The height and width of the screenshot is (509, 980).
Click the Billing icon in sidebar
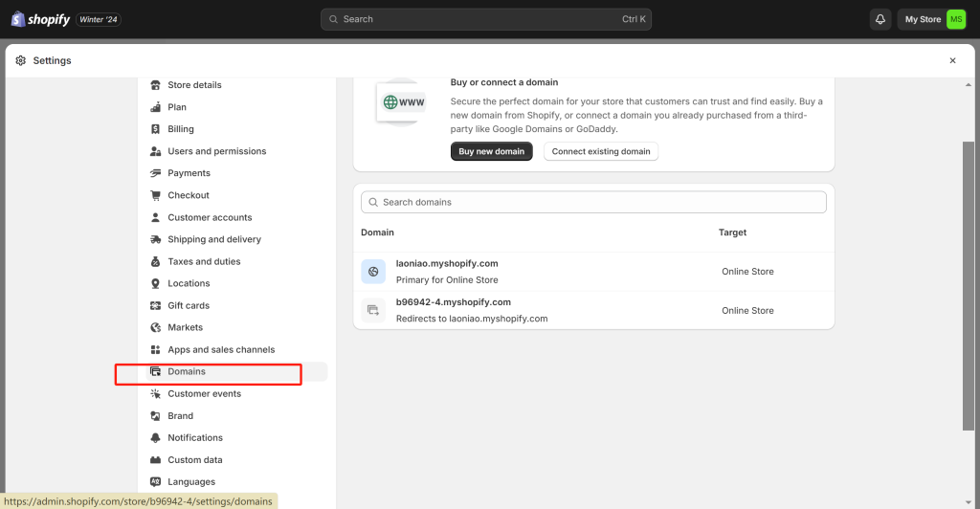tap(156, 128)
